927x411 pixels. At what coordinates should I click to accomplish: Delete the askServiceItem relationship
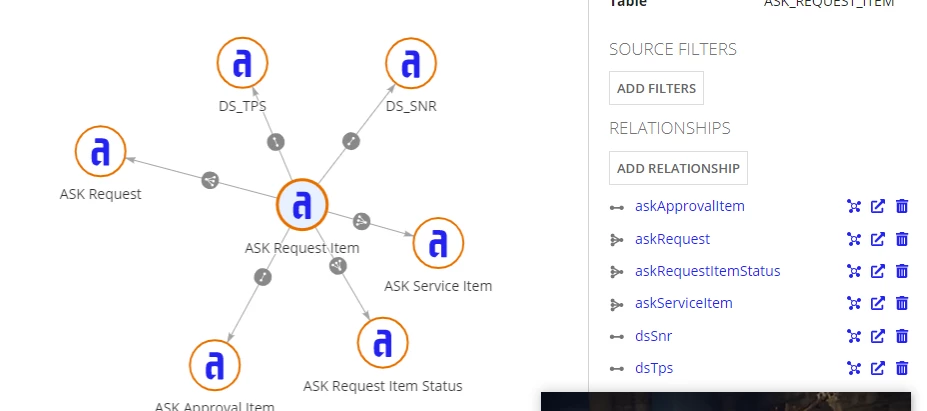[902, 303]
